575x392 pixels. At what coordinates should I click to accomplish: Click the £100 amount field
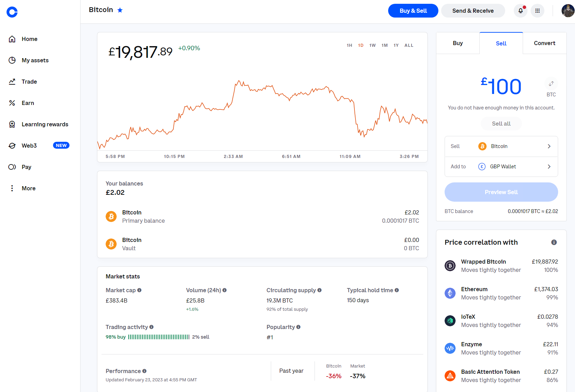coord(501,86)
